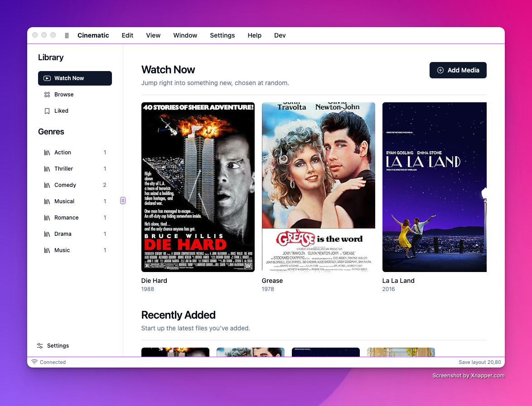The width and height of the screenshot is (532, 406).
Task: Click the Liked bookmark icon
Action: tap(47, 111)
